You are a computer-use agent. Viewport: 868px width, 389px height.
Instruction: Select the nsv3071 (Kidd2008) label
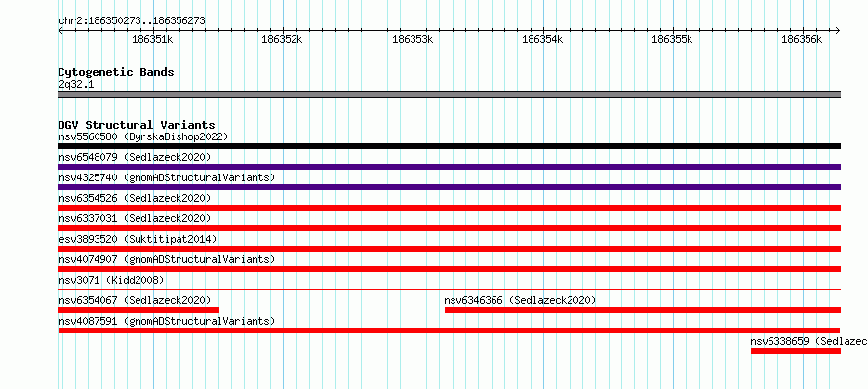pos(111,280)
